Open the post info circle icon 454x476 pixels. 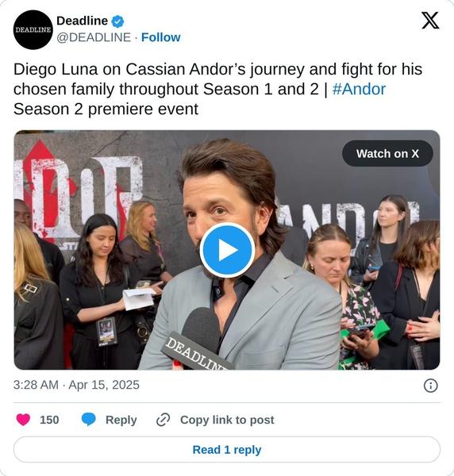point(431,386)
